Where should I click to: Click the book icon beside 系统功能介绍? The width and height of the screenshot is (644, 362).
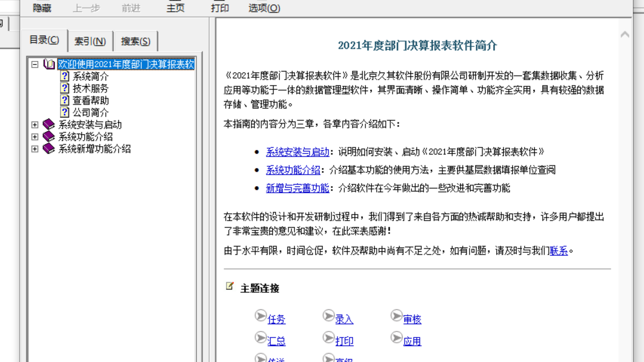pos(48,136)
